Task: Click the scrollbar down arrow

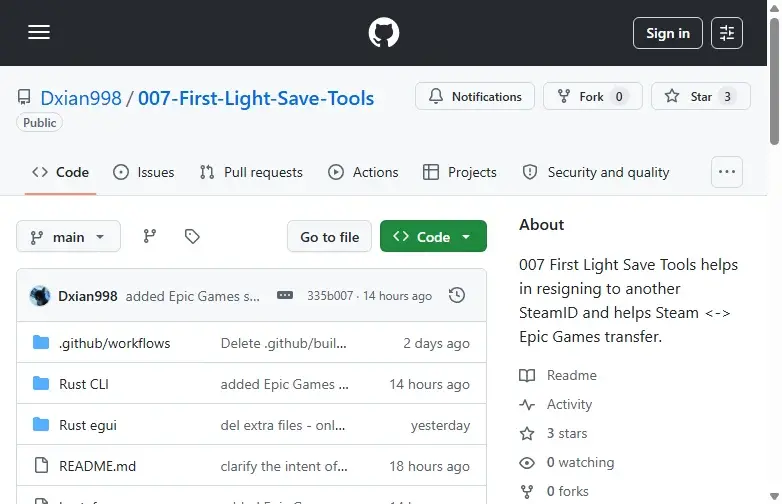Action: point(774,496)
